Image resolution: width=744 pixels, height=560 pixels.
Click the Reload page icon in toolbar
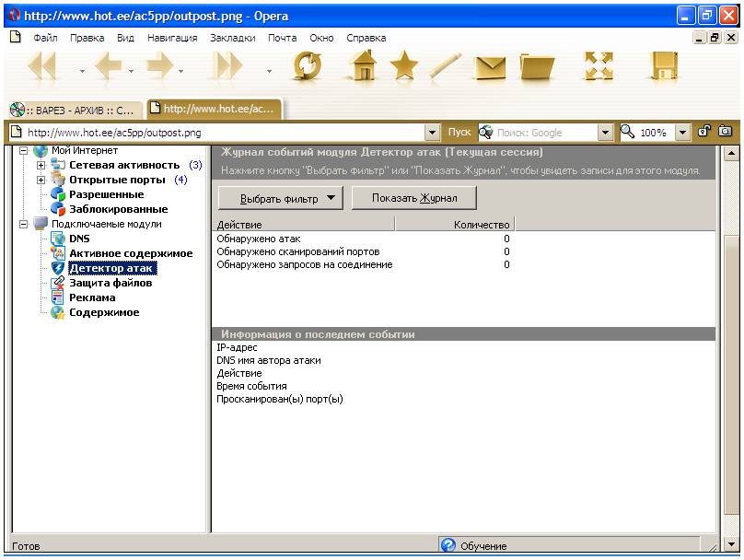click(308, 67)
